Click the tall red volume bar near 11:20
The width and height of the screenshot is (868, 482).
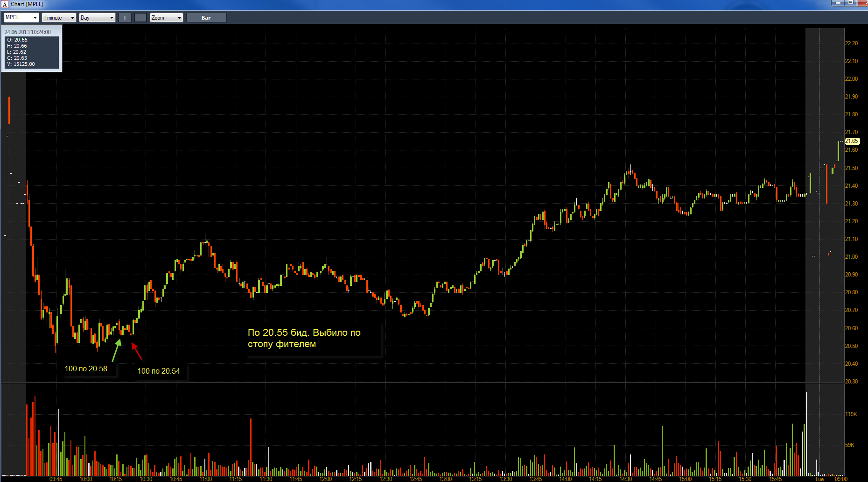click(251, 447)
